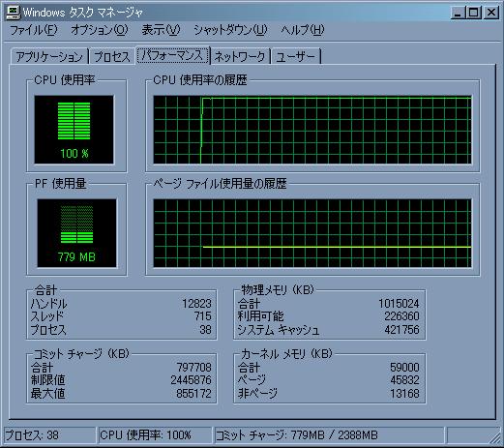The width and height of the screenshot is (504, 448).
Task: Click the 物理メモリ (KB) group title
Action: 278,289
